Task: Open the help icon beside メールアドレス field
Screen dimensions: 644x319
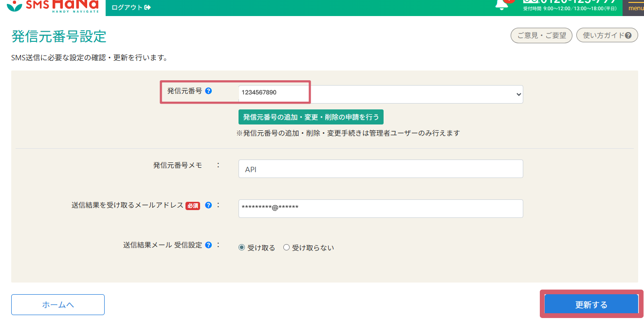Action: (x=208, y=206)
